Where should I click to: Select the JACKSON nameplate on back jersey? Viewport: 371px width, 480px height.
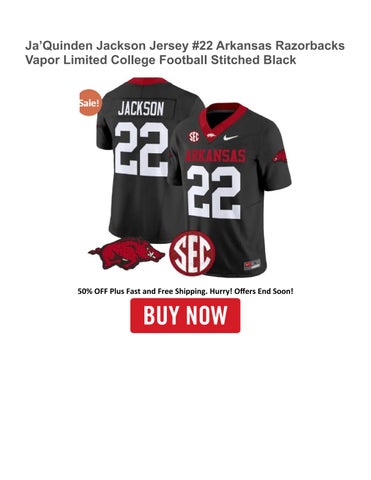point(141,109)
